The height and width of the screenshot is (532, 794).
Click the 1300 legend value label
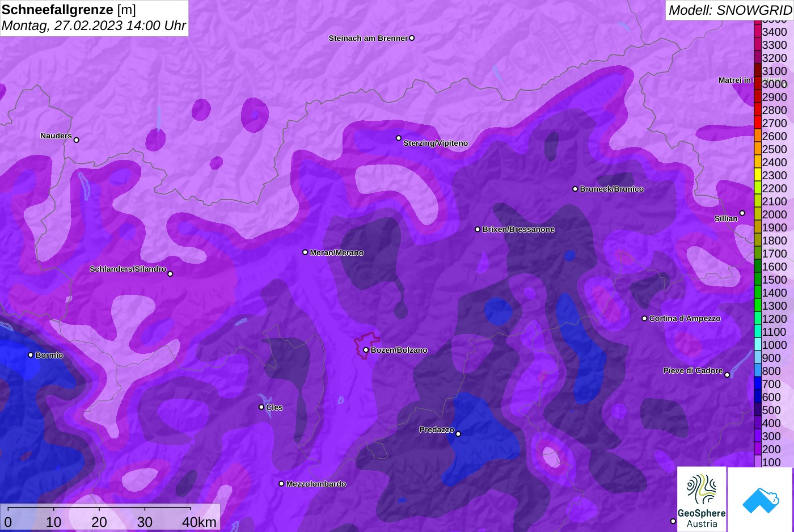point(775,306)
